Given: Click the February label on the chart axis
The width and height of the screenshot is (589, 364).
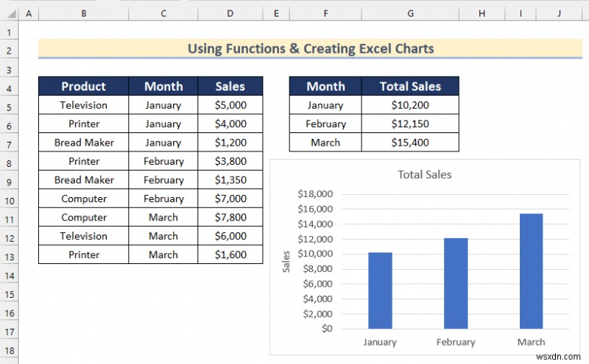Looking at the screenshot, I should [x=455, y=342].
